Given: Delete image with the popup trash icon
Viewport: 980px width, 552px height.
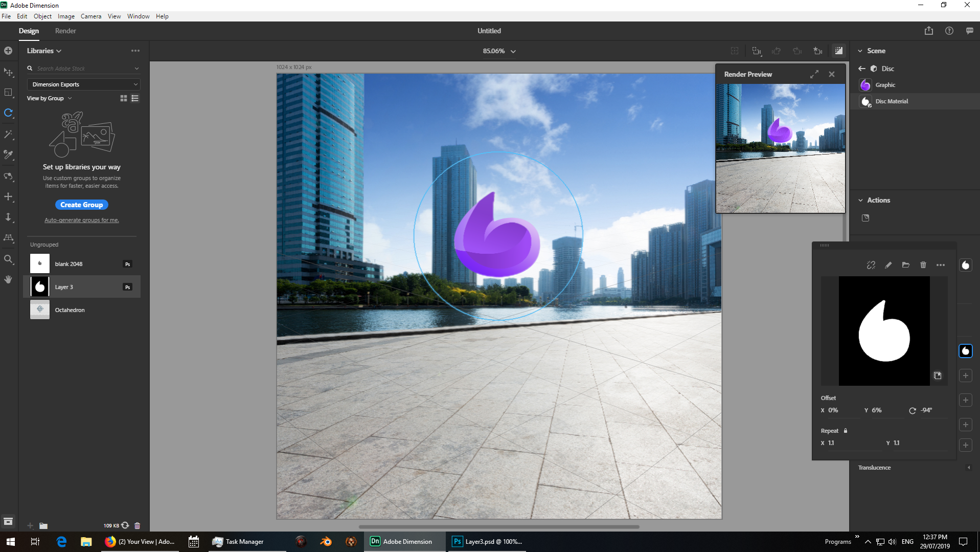Looking at the screenshot, I should point(923,265).
